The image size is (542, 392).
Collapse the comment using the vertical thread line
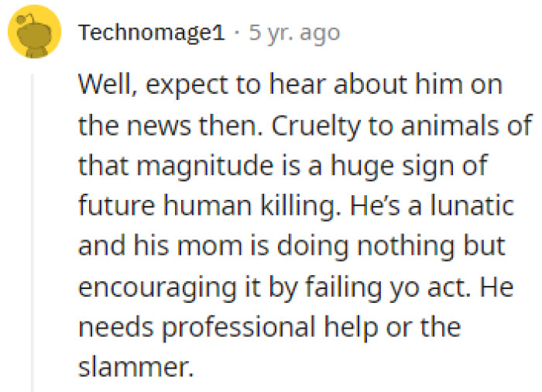tap(32, 232)
